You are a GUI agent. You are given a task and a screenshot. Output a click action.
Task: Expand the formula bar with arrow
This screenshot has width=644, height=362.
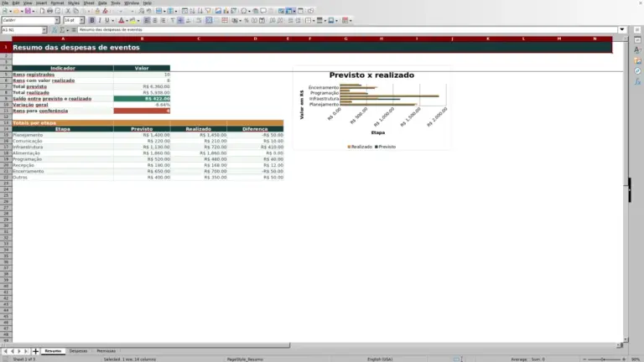(622, 29)
